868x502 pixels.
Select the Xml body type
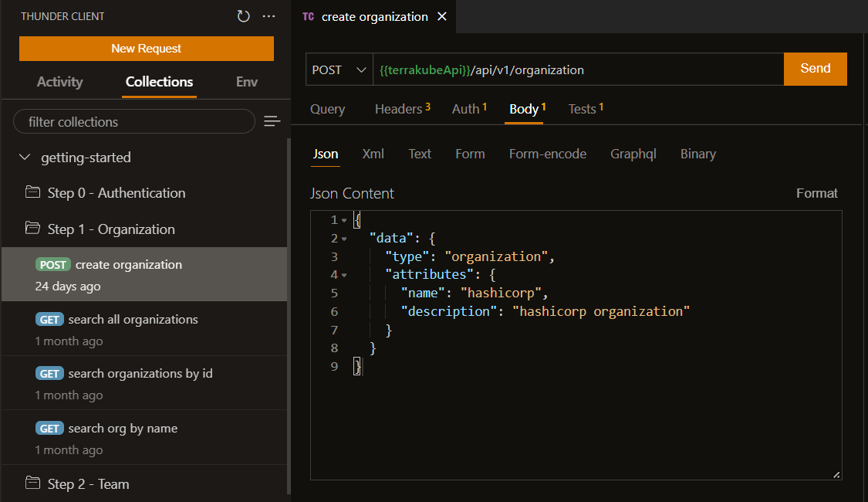373,154
